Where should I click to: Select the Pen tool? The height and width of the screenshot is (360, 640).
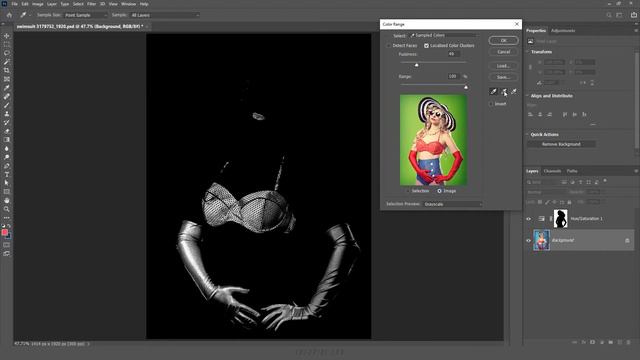[x=7, y=166]
